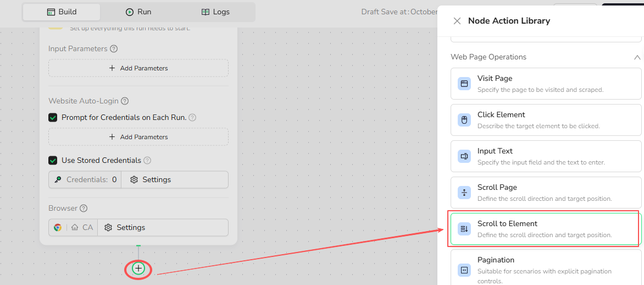Click the green plus add-node button

point(138,268)
